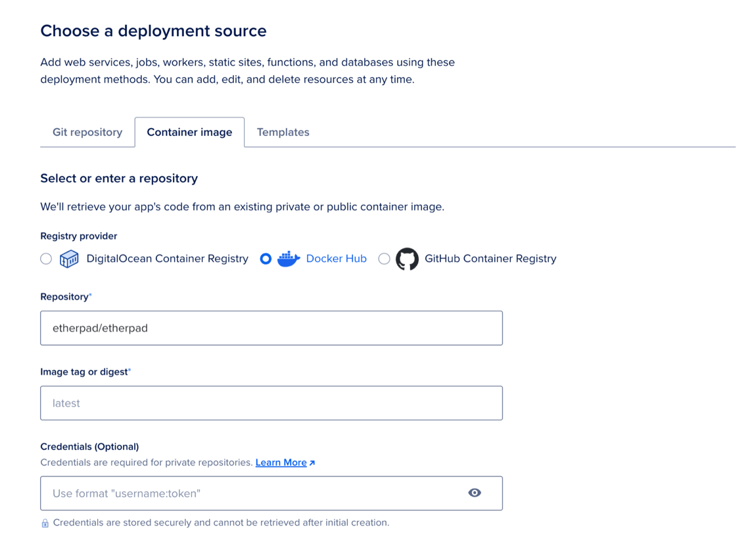Image resolution: width=756 pixels, height=538 pixels.
Task: Reveal credentials using the eye icon
Action: tap(475, 493)
